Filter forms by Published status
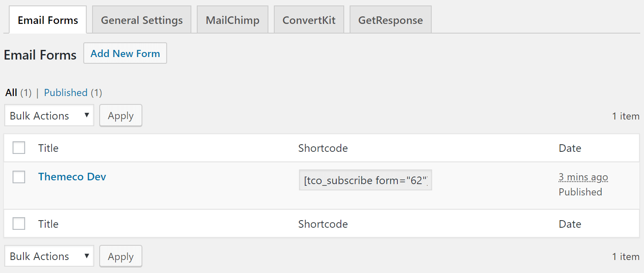 [66, 92]
